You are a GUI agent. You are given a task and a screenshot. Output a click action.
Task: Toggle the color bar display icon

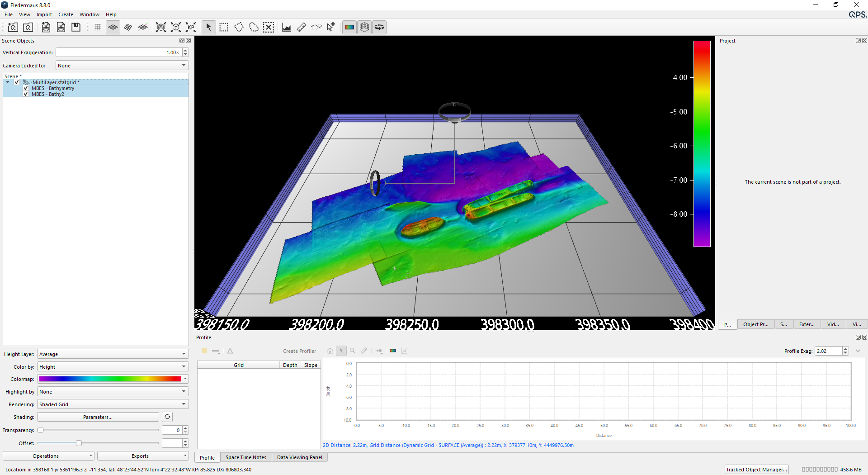coord(349,28)
